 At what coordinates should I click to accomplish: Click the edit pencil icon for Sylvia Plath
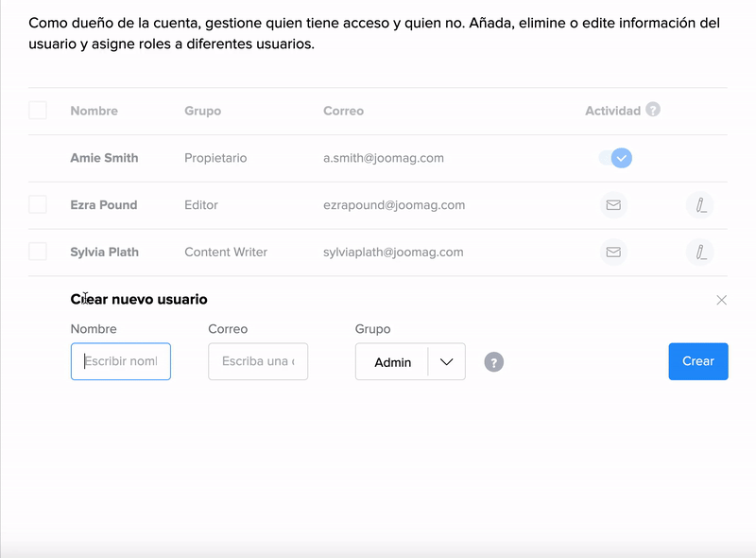(x=700, y=253)
